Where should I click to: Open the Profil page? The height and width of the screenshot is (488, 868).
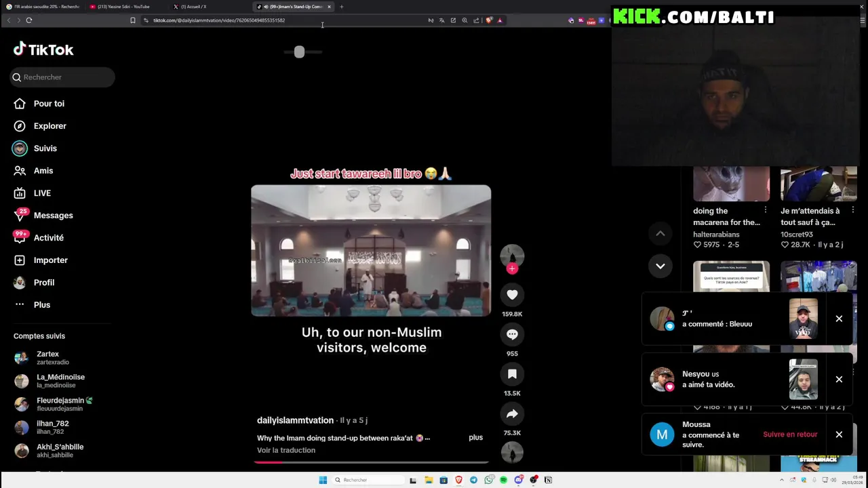tap(34, 283)
